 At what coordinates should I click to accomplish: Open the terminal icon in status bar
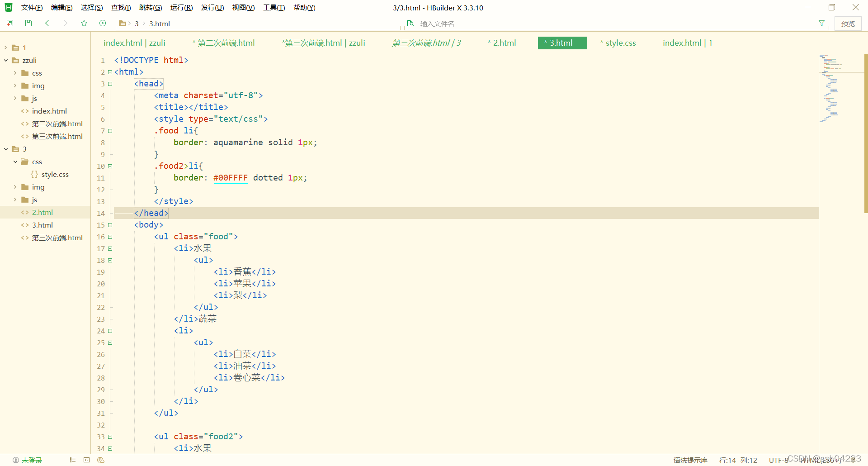point(86,460)
